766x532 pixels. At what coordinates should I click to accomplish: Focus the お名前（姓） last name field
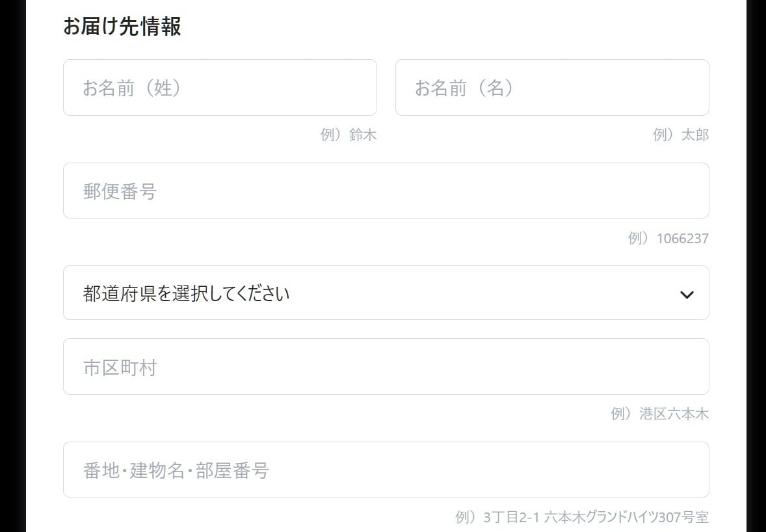click(220, 87)
